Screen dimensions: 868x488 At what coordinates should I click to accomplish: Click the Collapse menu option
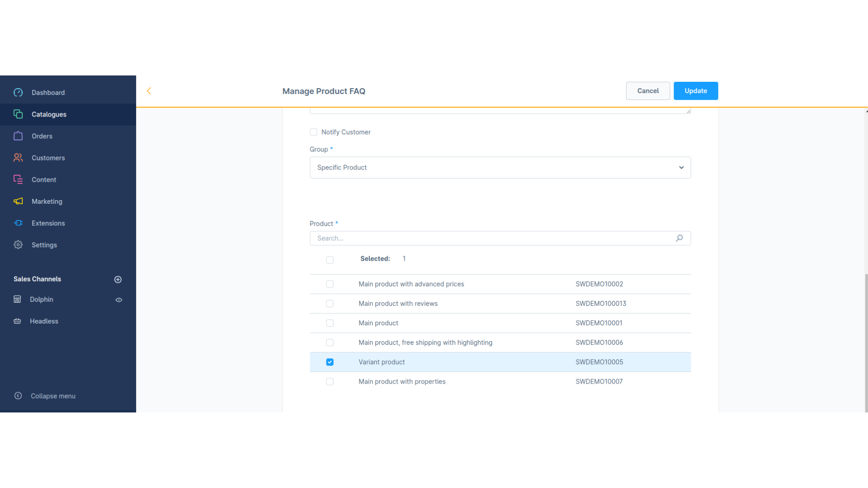pyautogui.click(x=53, y=396)
